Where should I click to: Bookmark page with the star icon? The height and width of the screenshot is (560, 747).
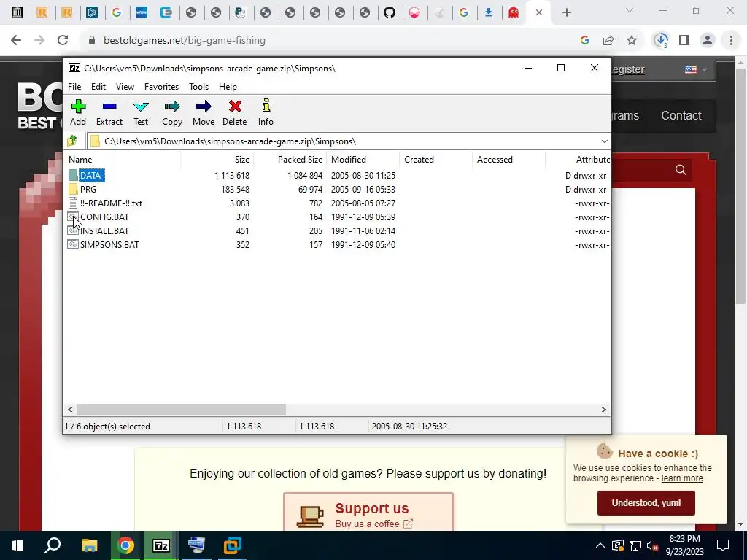632,41
